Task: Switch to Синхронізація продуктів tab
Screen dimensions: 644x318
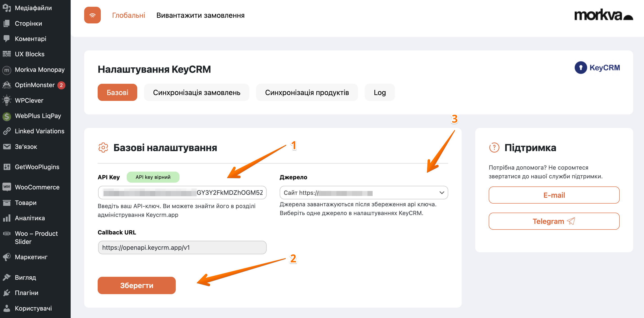Action: tap(307, 93)
